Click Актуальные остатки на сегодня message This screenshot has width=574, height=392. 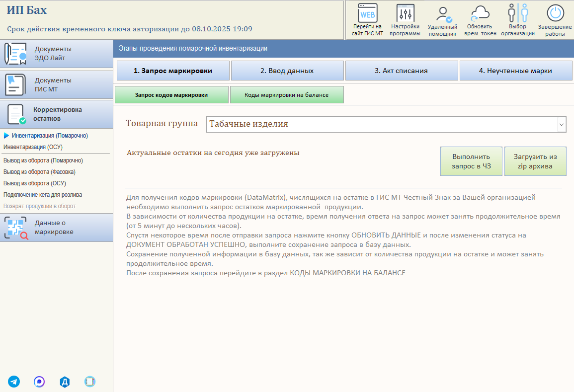213,153
